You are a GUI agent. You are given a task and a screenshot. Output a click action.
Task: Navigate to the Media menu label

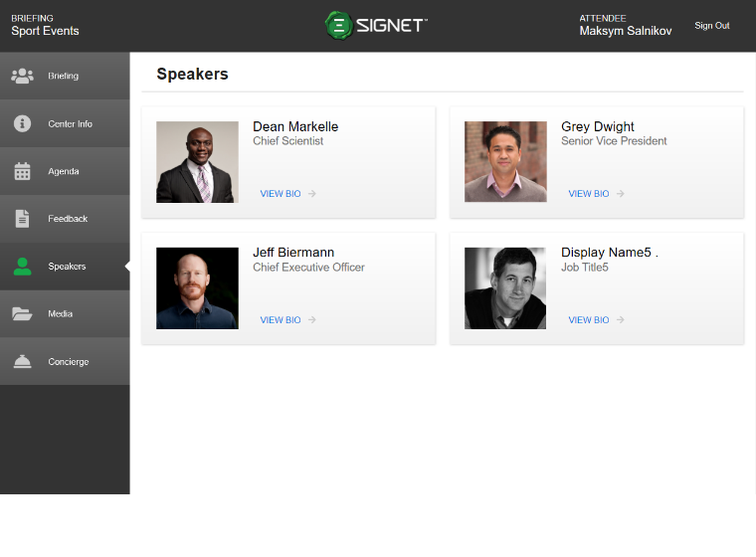tap(61, 314)
